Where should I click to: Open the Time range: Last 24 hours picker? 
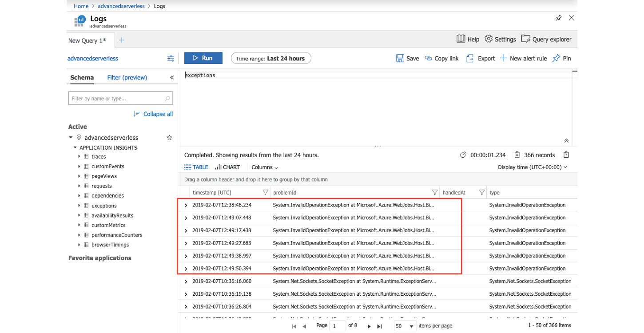[271, 58]
